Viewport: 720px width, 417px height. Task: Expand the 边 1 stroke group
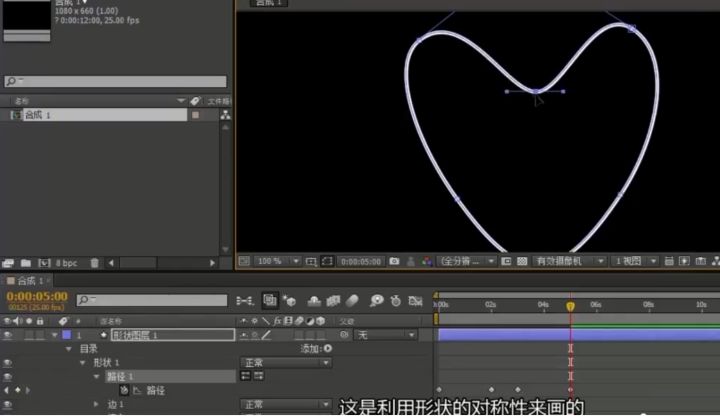98,404
